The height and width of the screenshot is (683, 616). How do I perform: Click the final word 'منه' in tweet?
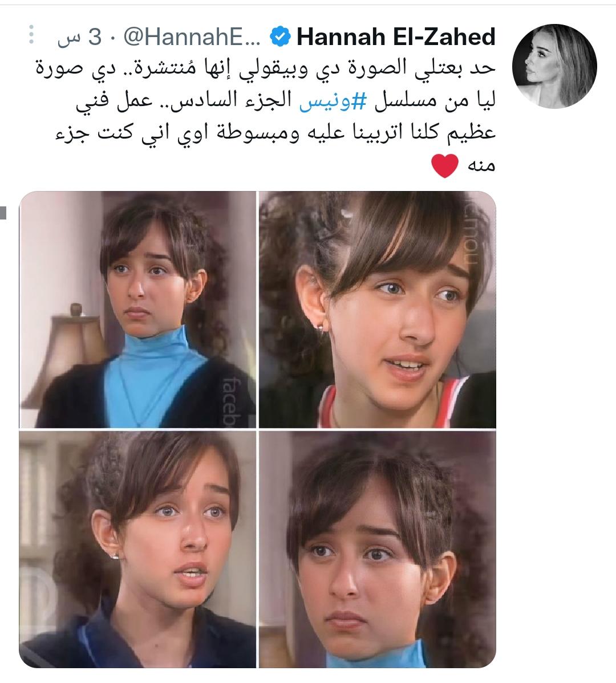coord(481,165)
